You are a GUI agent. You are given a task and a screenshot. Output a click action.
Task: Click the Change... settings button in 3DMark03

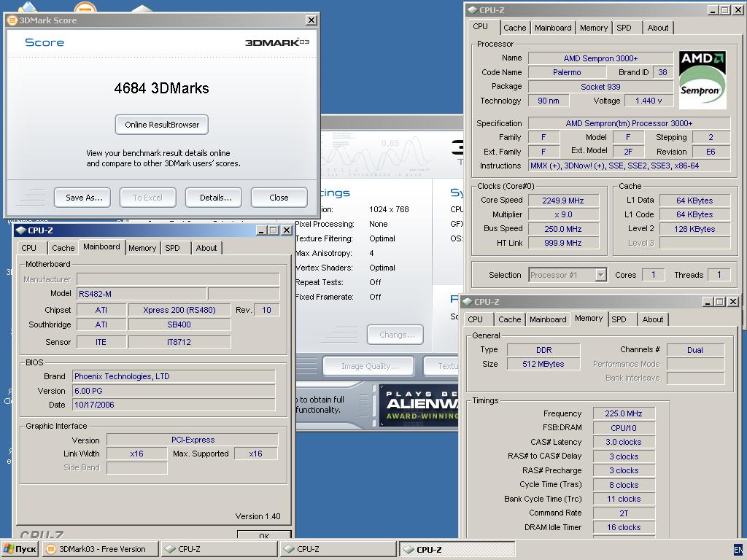[x=395, y=335]
